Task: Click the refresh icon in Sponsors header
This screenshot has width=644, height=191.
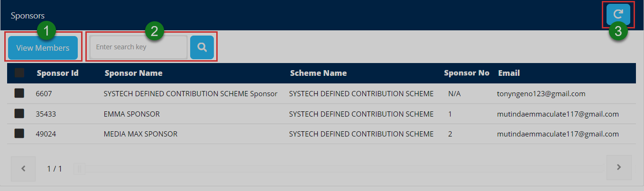Action: 618,14
